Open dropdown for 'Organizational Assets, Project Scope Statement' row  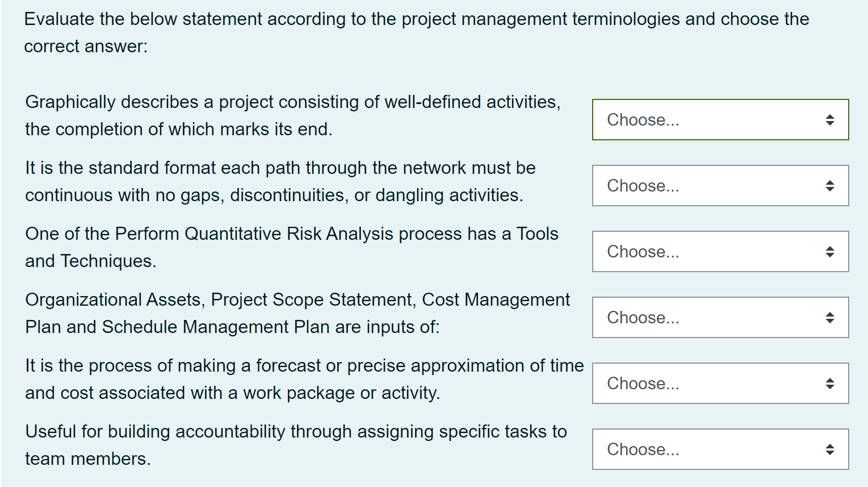coord(720,318)
